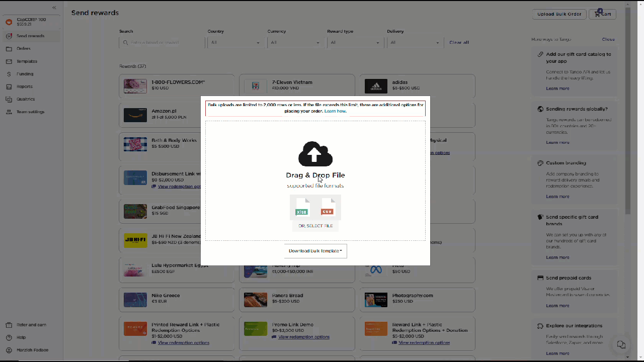644x362 pixels.
Task: Open the Funding section
Action: 25,73
